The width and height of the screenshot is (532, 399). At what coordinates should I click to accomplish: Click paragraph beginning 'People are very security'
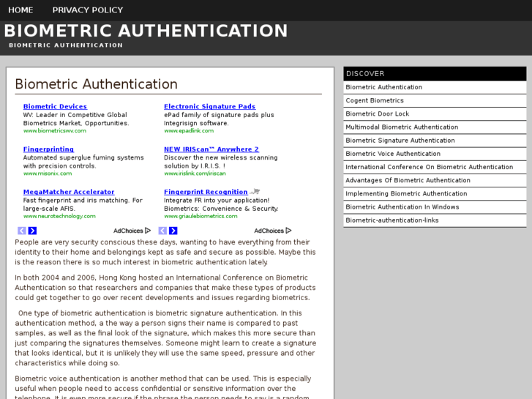(x=165, y=253)
